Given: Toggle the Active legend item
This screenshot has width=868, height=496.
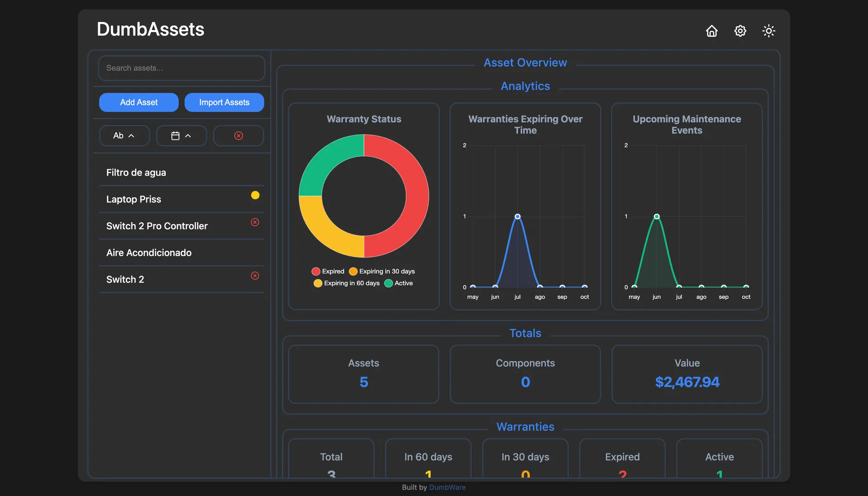Looking at the screenshot, I should point(399,283).
